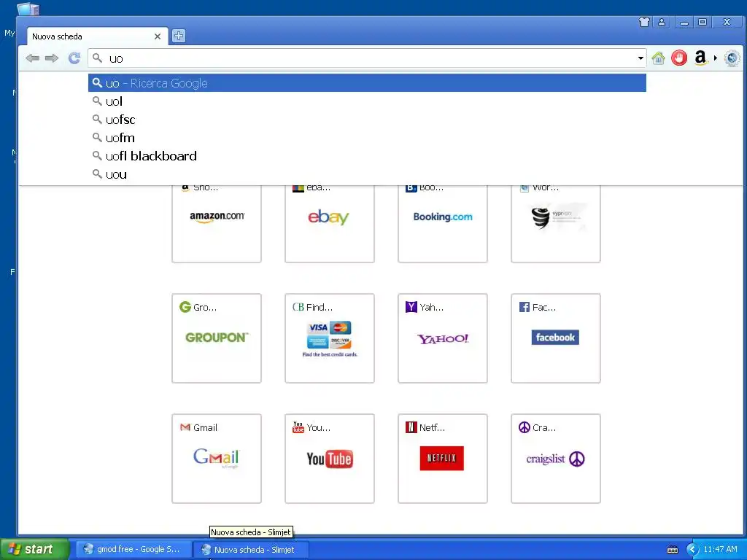Open the Facebook speed dial tile

pos(555,338)
